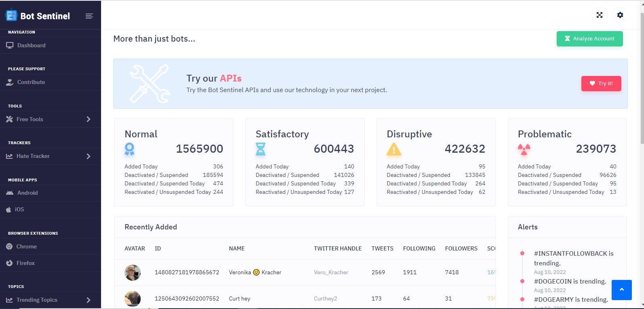Click the Android icon in sidebar
This screenshot has height=309, width=644.
coord(10,193)
